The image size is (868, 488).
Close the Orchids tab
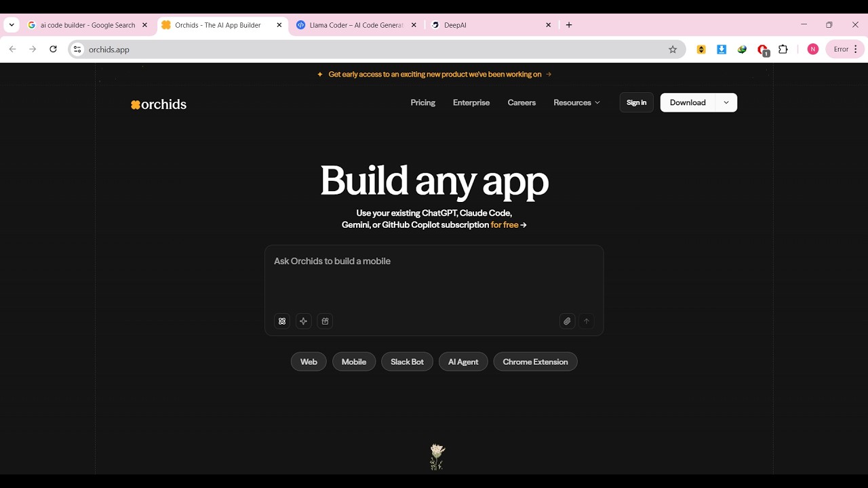(x=279, y=25)
